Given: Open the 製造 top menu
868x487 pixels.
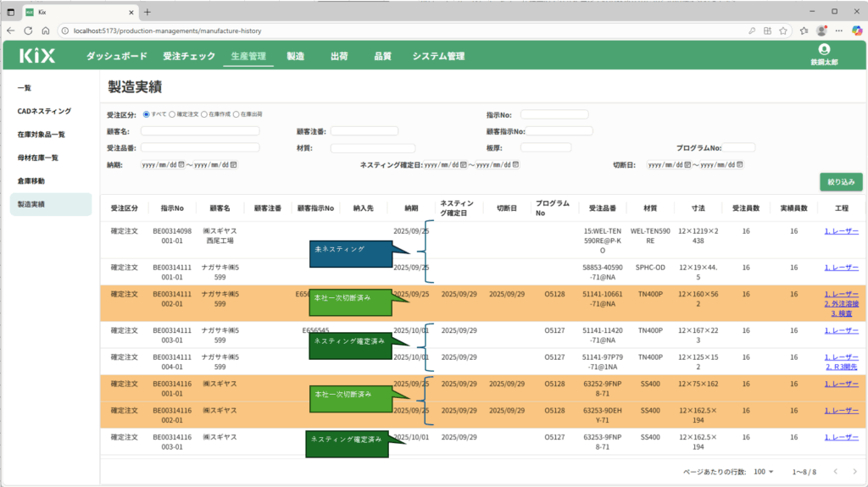Looking at the screenshot, I should point(295,57).
